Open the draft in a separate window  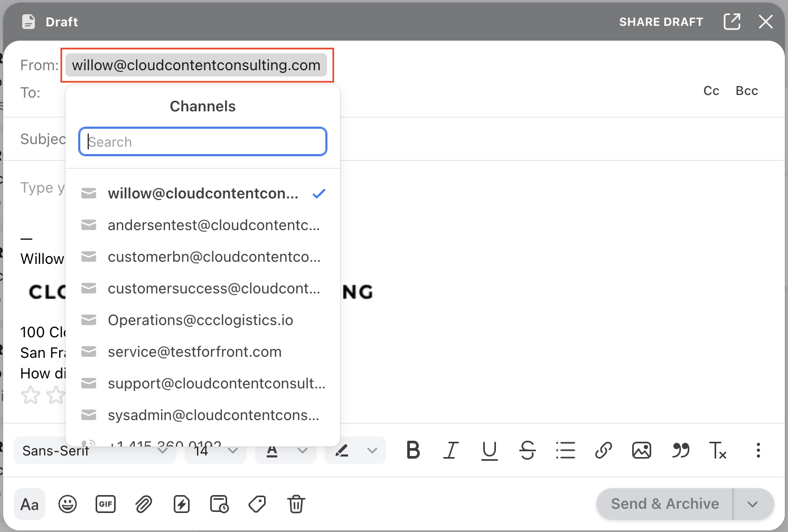click(732, 22)
